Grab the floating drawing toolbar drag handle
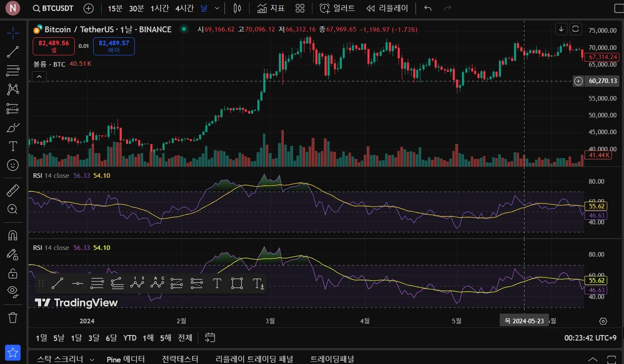The width and height of the screenshot is (624, 364). (41, 283)
